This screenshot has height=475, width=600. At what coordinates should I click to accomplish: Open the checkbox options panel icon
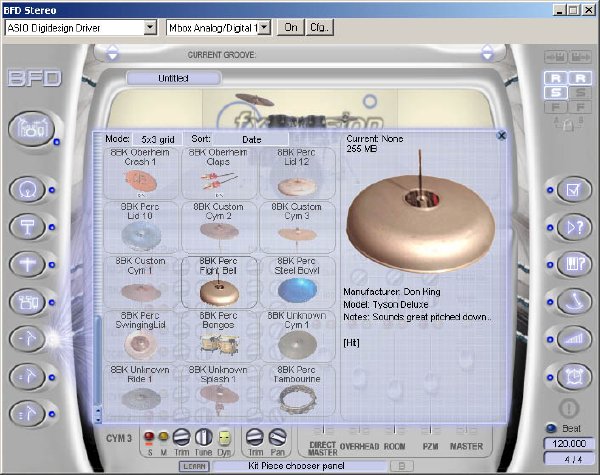[x=574, y=189]
